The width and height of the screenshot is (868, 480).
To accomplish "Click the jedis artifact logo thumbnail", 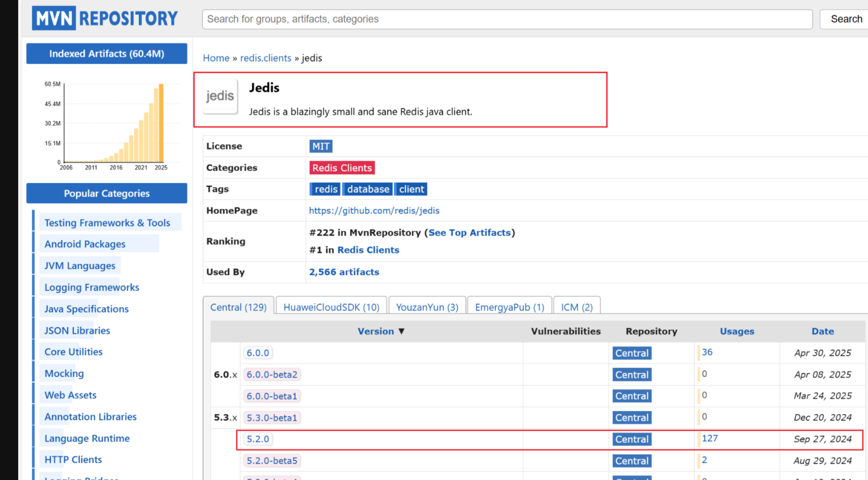I will (220, 96).
